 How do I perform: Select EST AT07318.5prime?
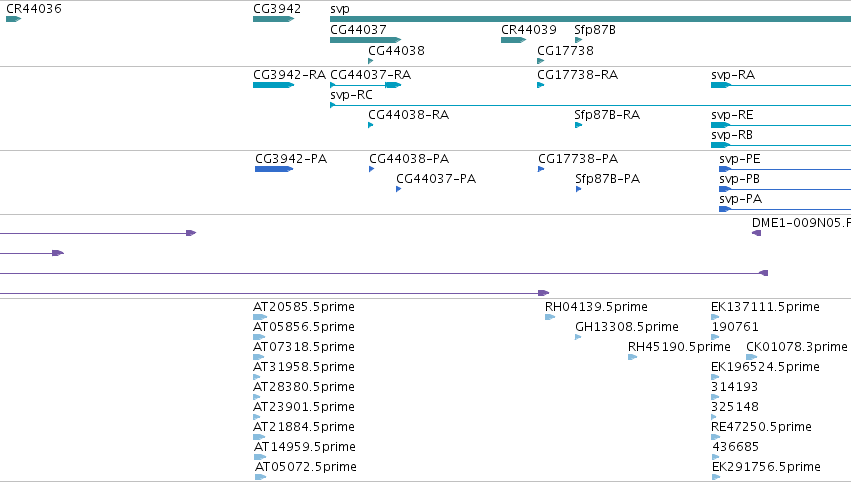click(x=258, y=357)
